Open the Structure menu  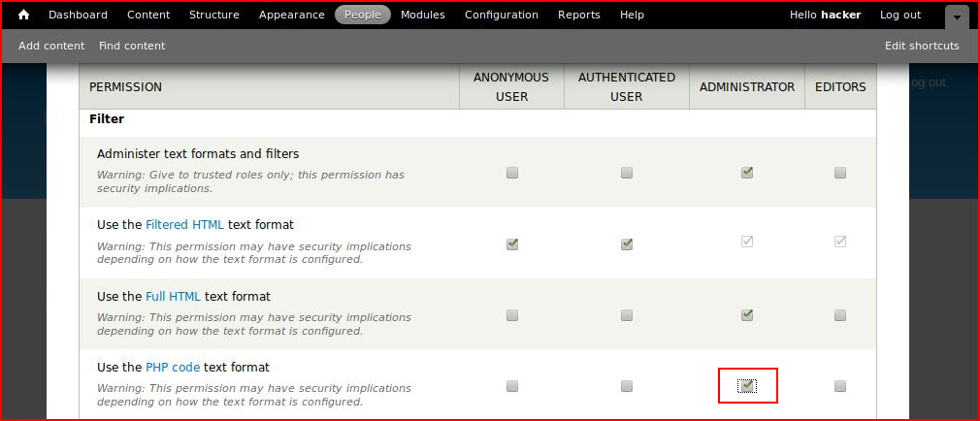[214, 15]
